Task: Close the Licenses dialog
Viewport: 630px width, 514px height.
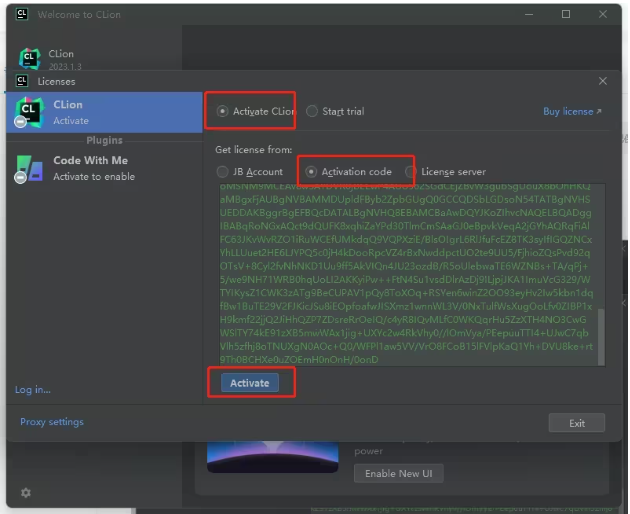Action: pos(602,81)
